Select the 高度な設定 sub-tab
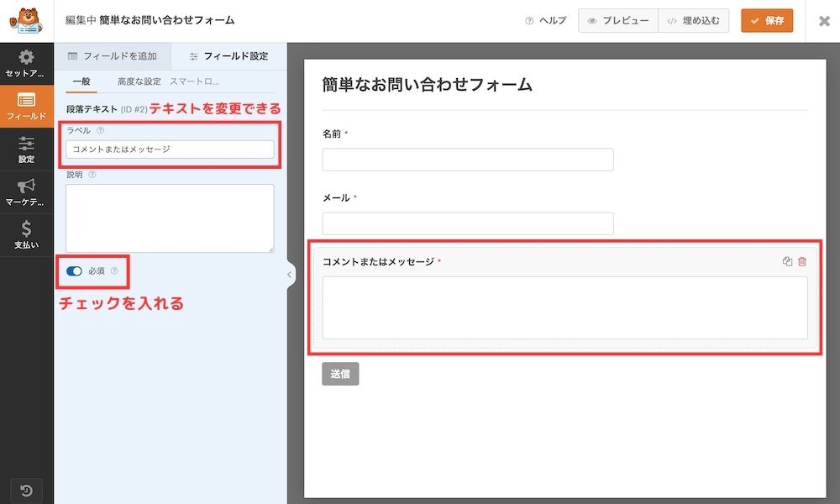The height and width of the screenshot is (504, 840). click(x=139, y=81)
